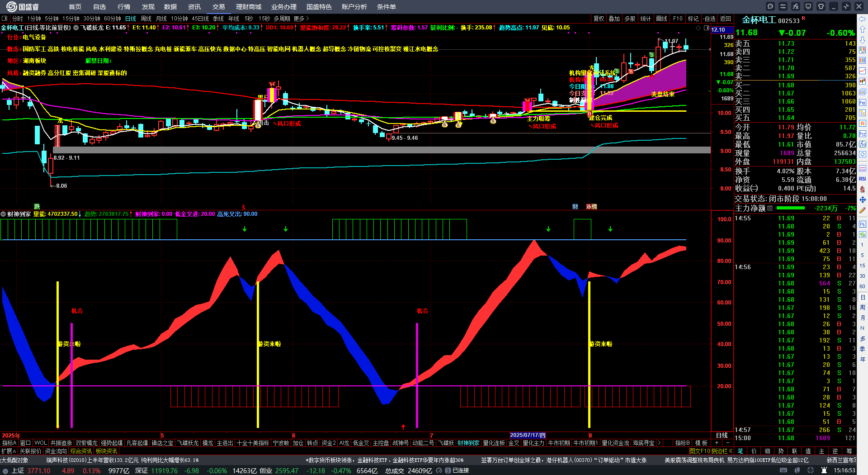868x475 pixels.
Task: Open the message chat bubble icon
Action: click(x=770, y=6)
